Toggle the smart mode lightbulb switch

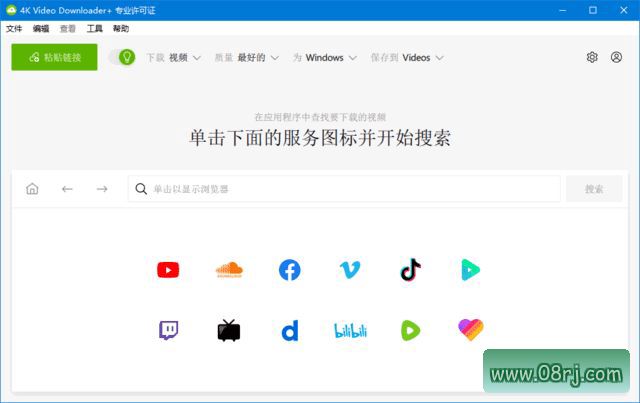tap(123, 57)
